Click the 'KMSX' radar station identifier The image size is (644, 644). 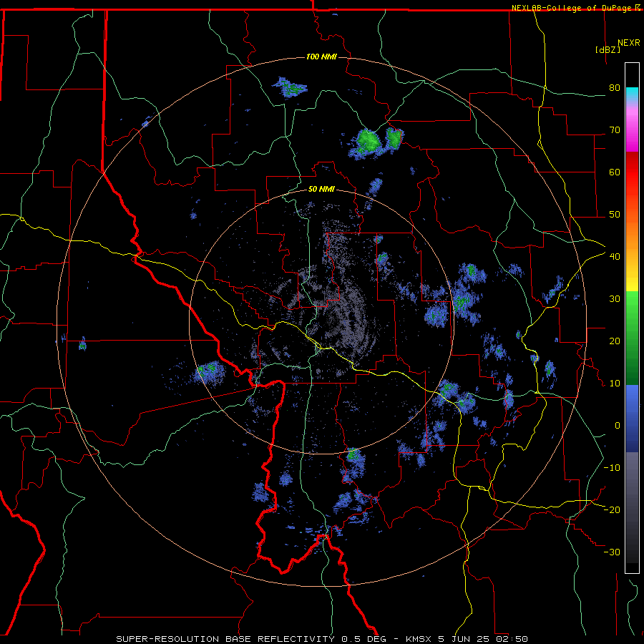pos(419,639)
